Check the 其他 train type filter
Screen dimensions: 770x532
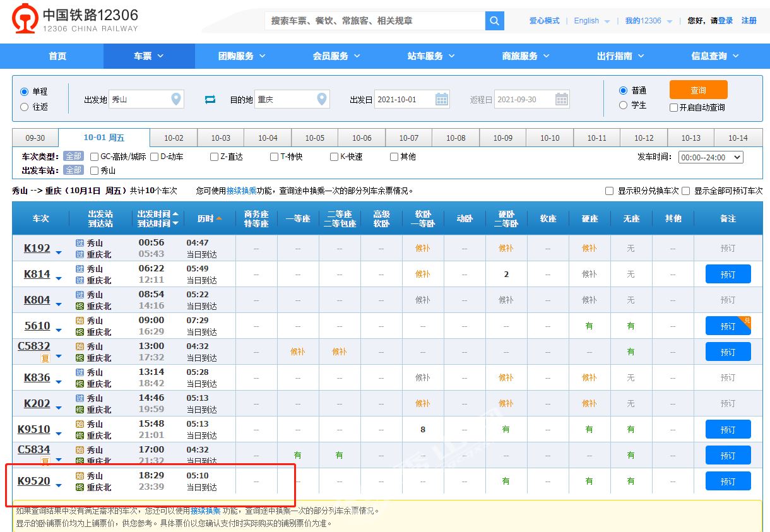click(x=394, y=157)
